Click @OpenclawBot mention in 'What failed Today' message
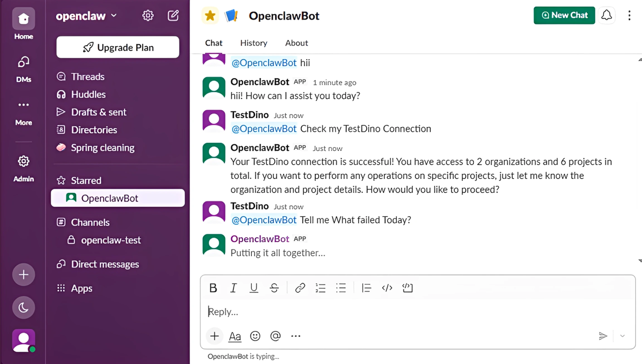642x364 pixels. (264, 220)
